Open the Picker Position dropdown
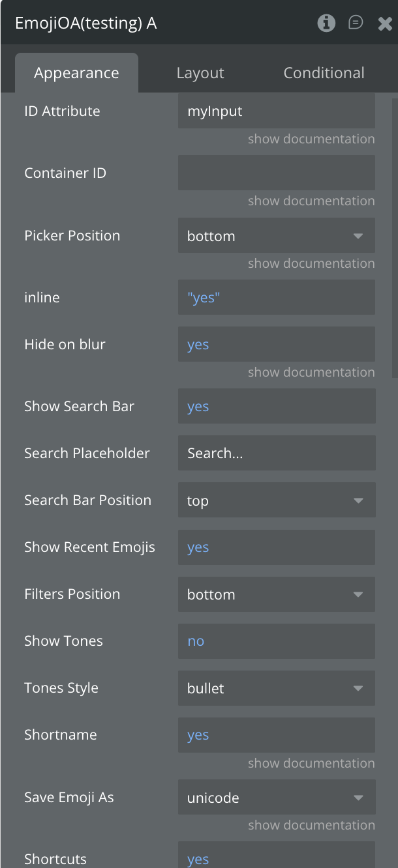 point(276,236)
